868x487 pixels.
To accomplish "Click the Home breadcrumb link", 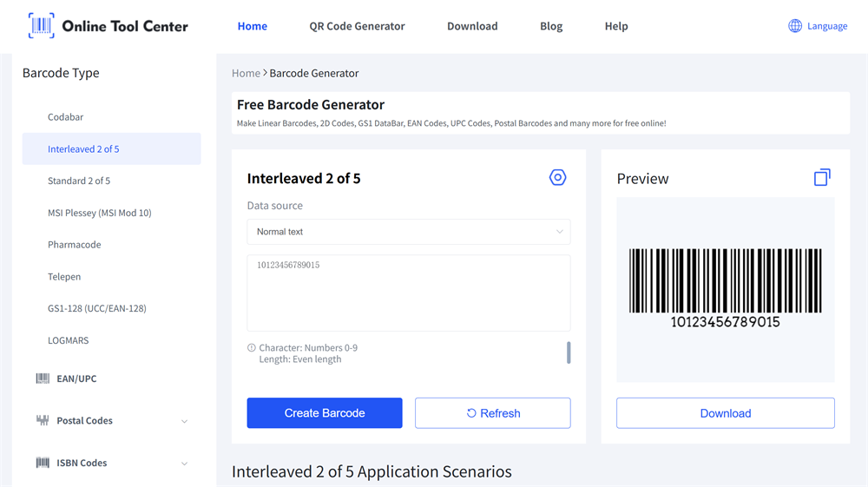I will (x=246, y=74).
